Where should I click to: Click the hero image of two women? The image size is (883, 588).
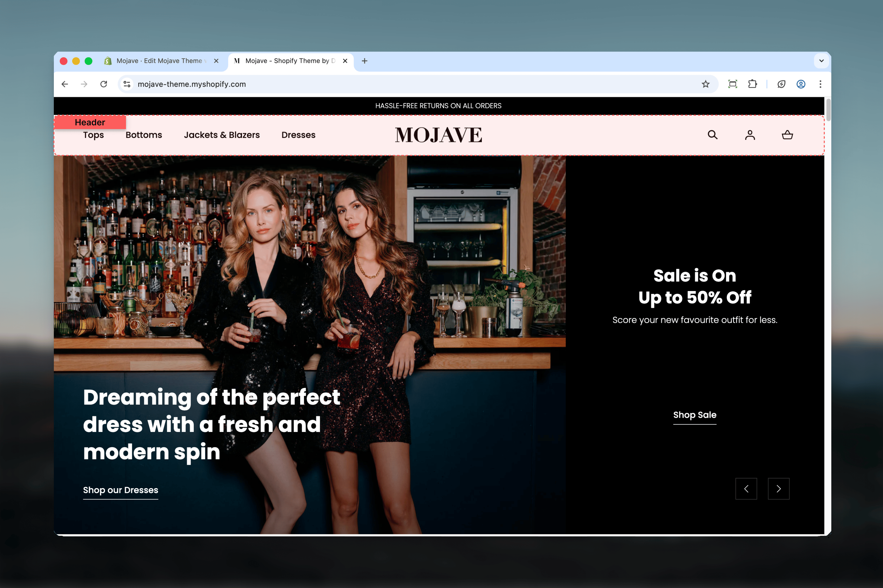[310, 345]
